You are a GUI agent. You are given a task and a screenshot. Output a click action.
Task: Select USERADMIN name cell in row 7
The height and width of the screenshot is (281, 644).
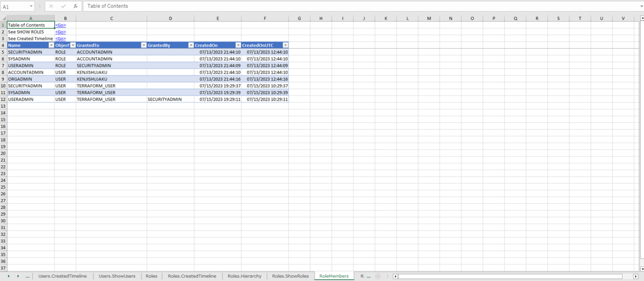pos(31,65)
